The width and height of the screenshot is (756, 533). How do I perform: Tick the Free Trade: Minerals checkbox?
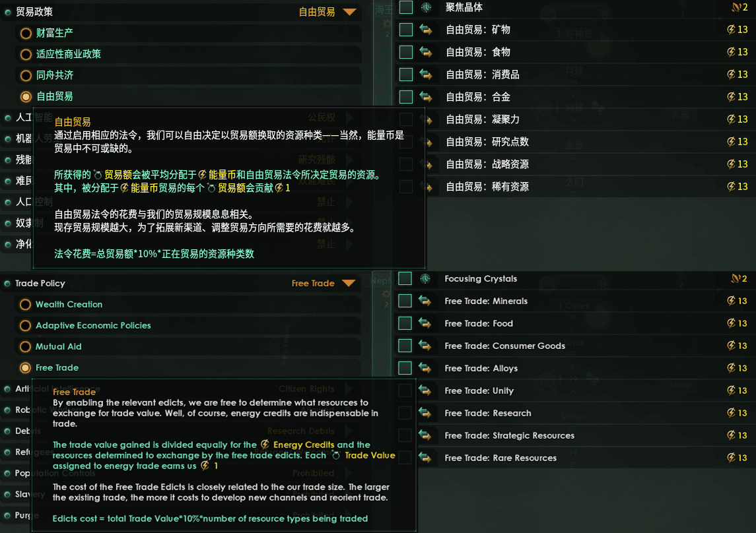click(x=405, y=301)
